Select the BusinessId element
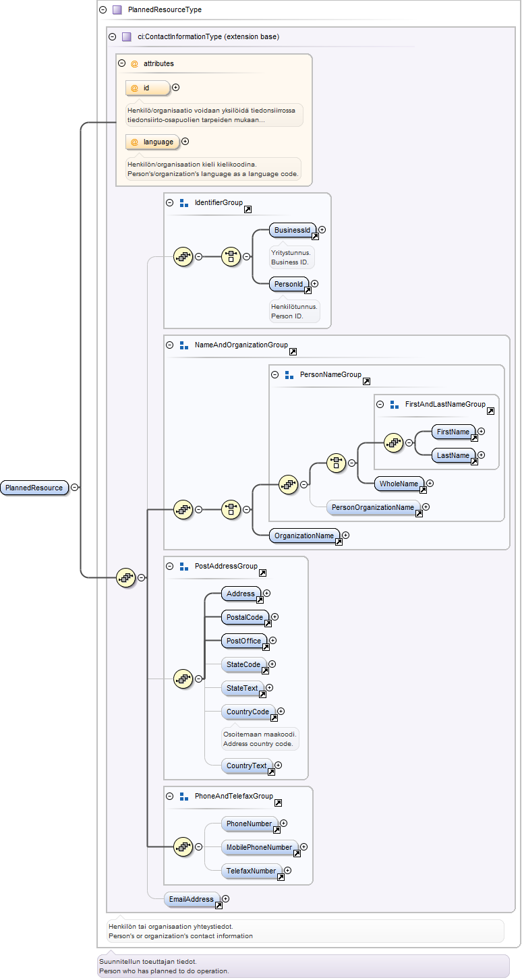Screen dimensions: 522x980 (293, 230)
